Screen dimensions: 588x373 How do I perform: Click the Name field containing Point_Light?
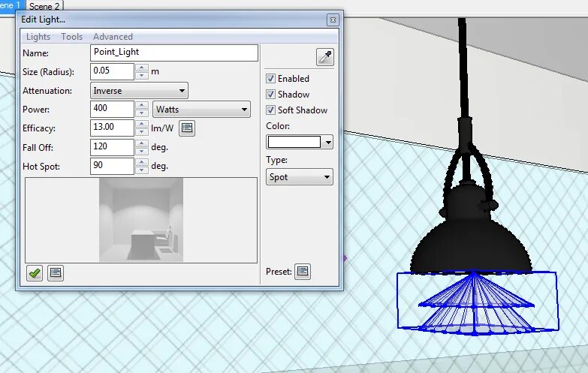[x=174, y=53]
